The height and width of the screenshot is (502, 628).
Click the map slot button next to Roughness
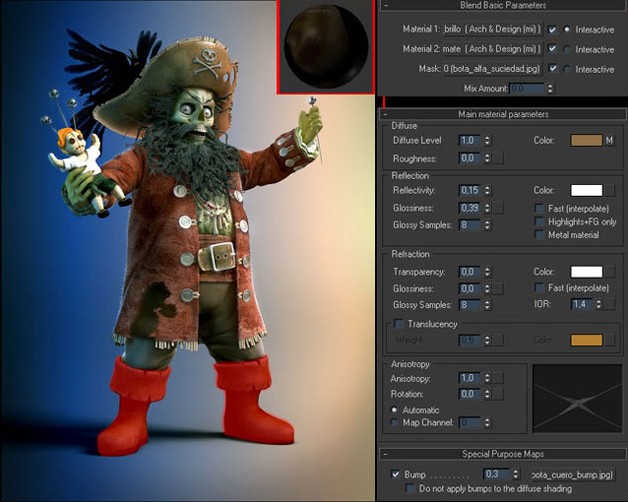coord(497,158)
